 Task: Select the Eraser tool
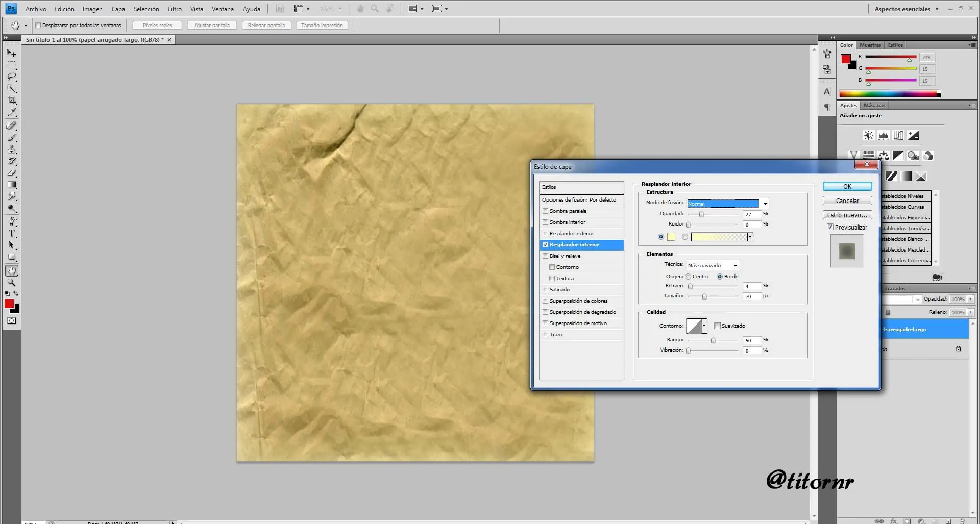click(12, 173)
